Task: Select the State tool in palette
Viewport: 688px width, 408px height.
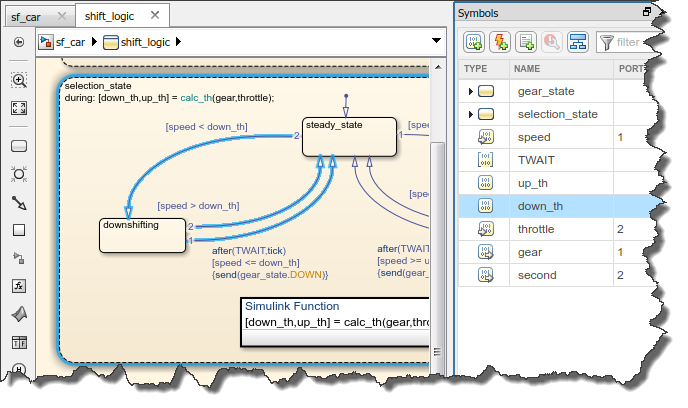Action: [19, 146]
